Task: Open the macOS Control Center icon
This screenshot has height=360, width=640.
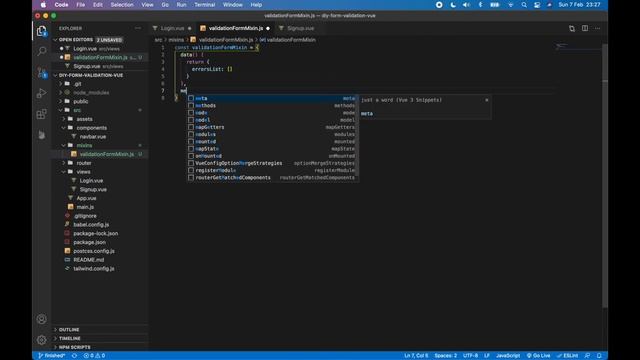Action: (x=537, y=5)
